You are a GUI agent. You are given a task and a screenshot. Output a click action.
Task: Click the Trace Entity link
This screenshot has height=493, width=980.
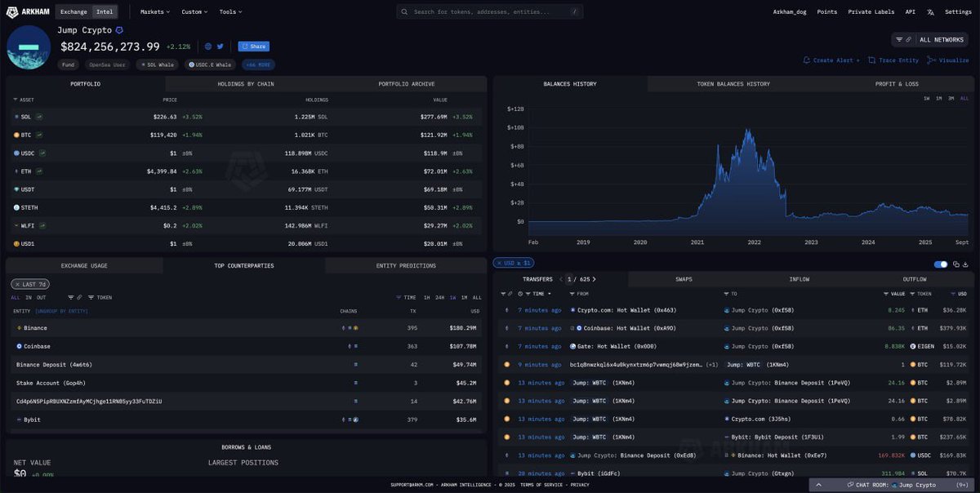coord(893,60)
